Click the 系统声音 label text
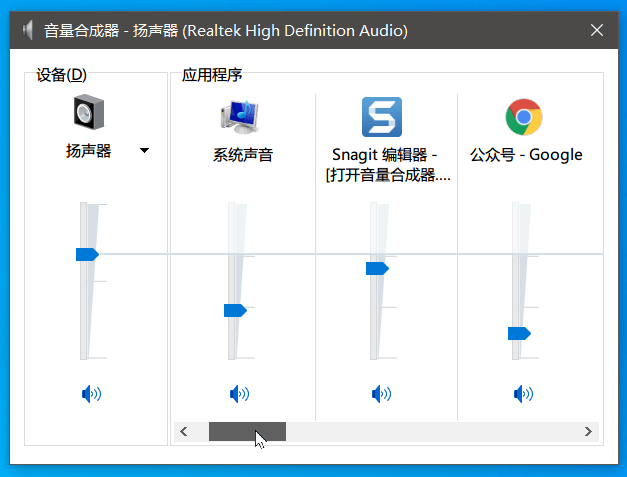The image size is (627, 477). 242,155
